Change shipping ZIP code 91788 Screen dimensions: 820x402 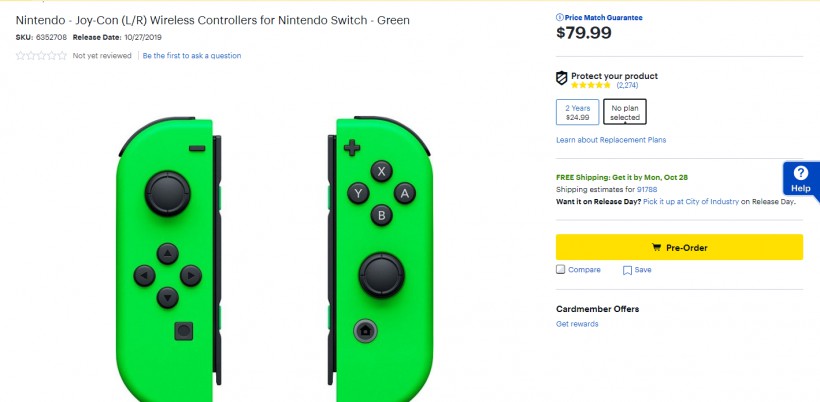[x=647, y=189]
